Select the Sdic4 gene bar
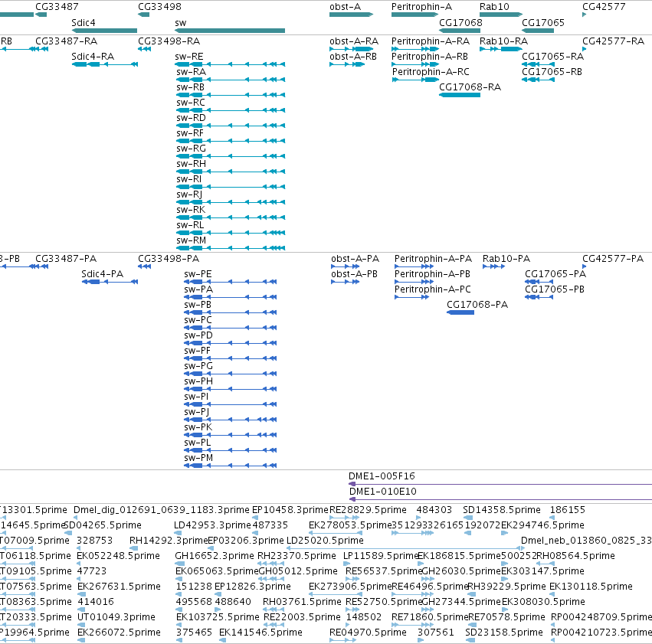This screenshot has width=652, height=644. click(x=104, y=31)
